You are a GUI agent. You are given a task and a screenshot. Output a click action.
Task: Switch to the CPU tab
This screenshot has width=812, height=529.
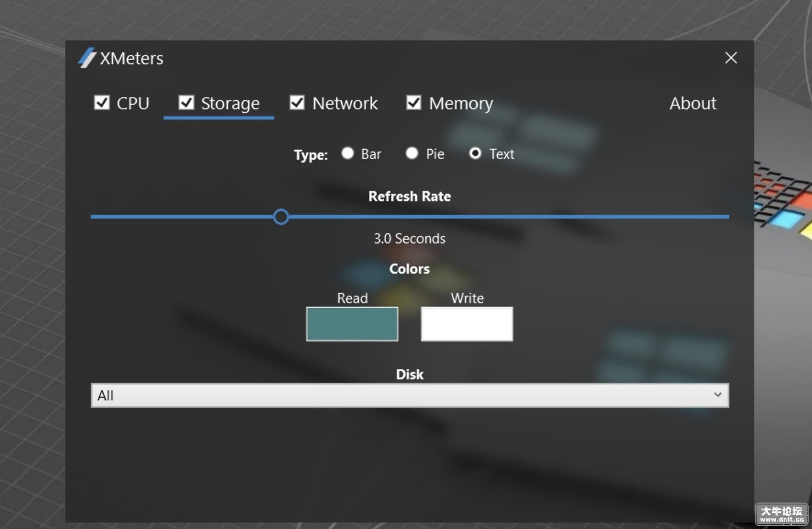pyautogui.click(x=133, y=103)
